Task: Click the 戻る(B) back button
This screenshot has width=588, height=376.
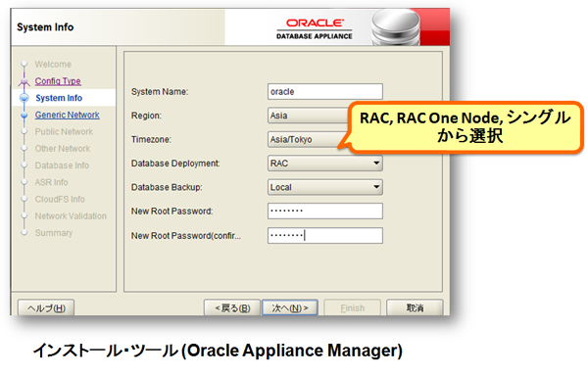Action: 232,307
